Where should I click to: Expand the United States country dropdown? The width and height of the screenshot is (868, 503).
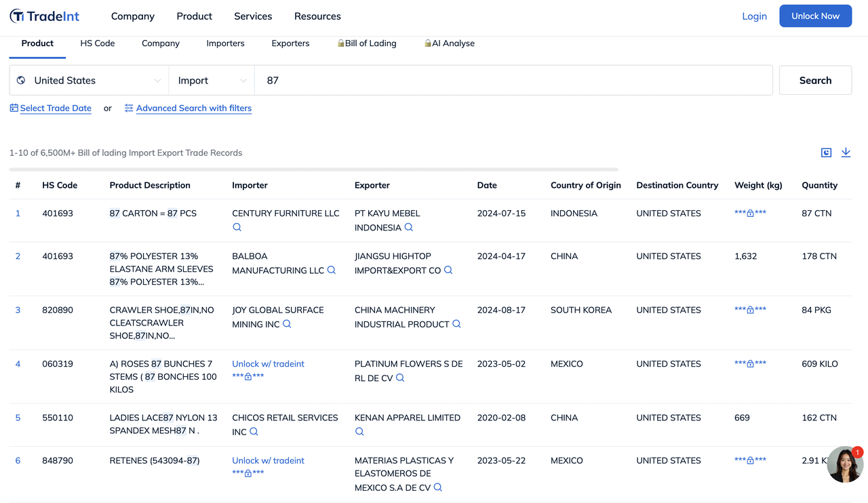[x=89, y=80]
